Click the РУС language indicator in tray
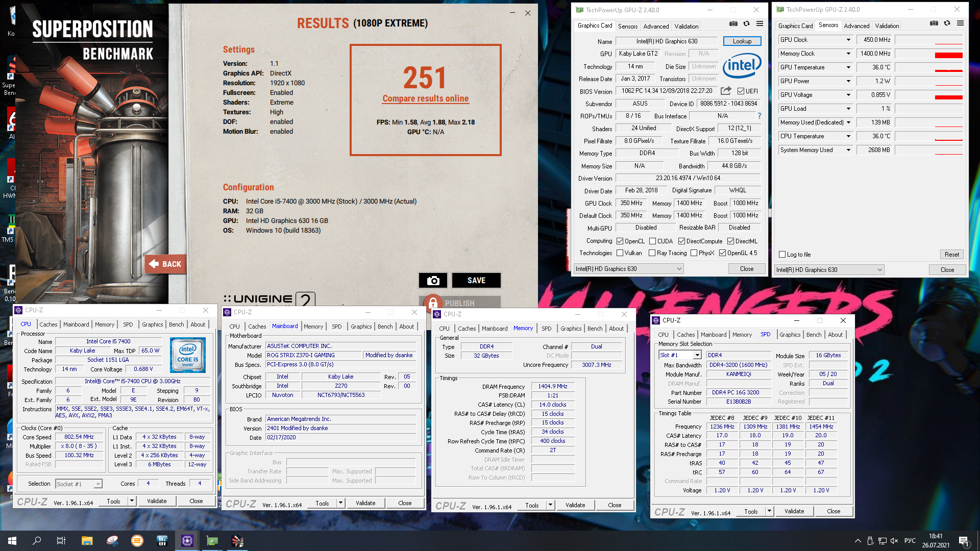The width and height of the screenshot is (980, 551). coord(910,541)
